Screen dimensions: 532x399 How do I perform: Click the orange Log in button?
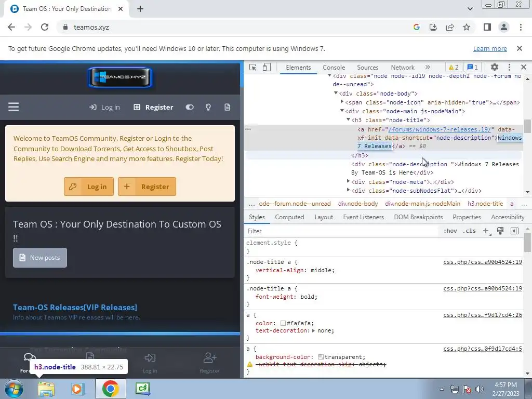click(88, 187)
